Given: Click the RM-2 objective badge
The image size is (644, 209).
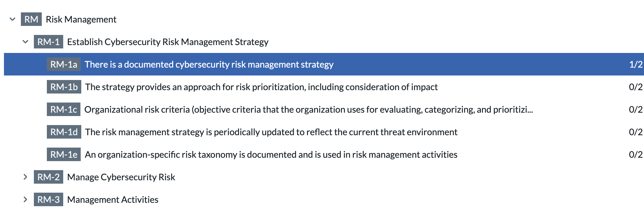Looking at the screenshot, I should click(x=49, y=177).
